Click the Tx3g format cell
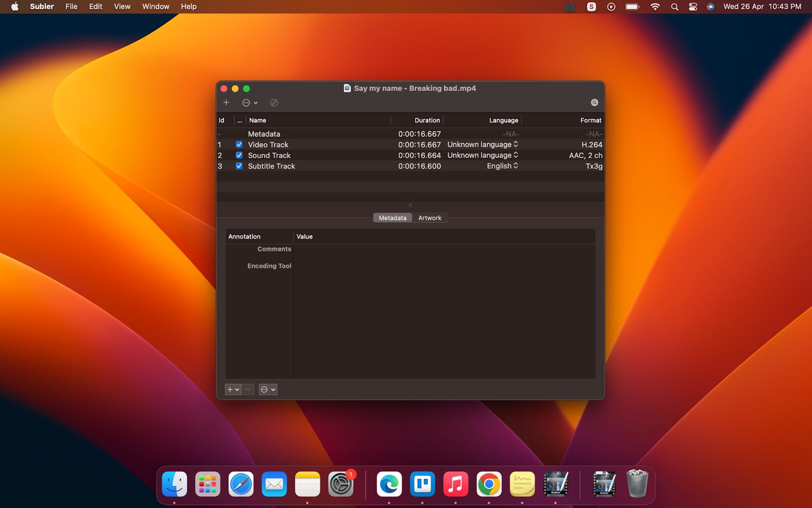The height and width of the screenshot is (508, 812). pyautogui.click(x=594, y=166)
